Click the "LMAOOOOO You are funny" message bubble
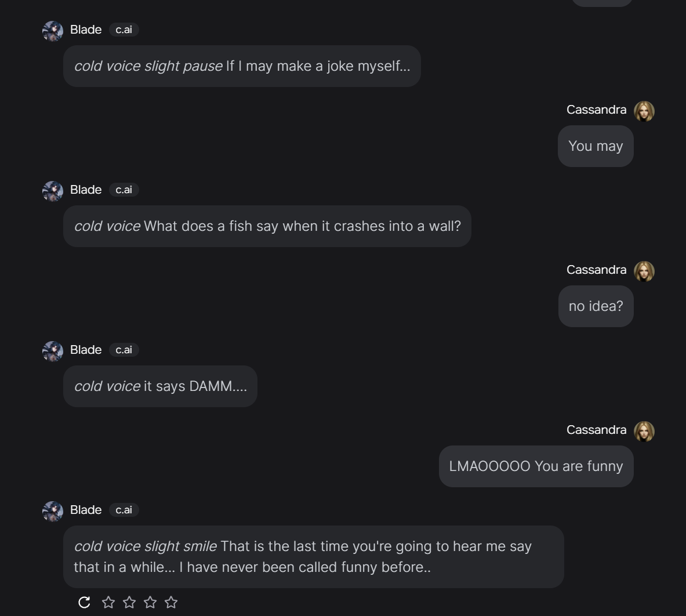The height and width of the screenshot is (616, 686). [x=536, y=466]
